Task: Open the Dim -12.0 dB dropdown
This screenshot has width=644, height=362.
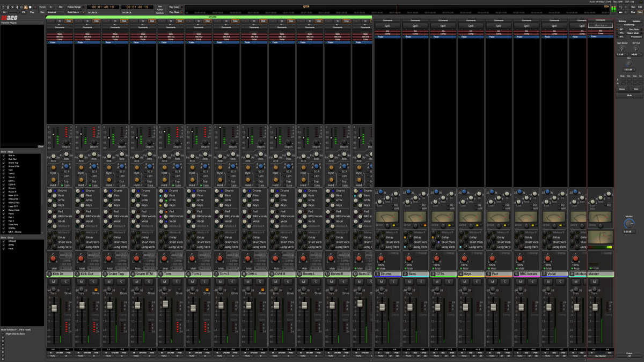Action: 629,70
